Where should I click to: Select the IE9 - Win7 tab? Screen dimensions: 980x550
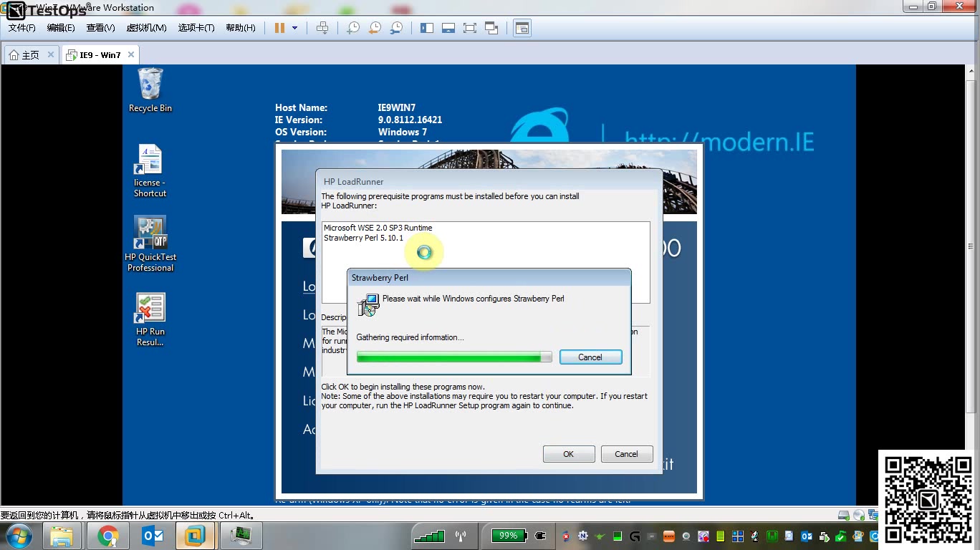100,55
